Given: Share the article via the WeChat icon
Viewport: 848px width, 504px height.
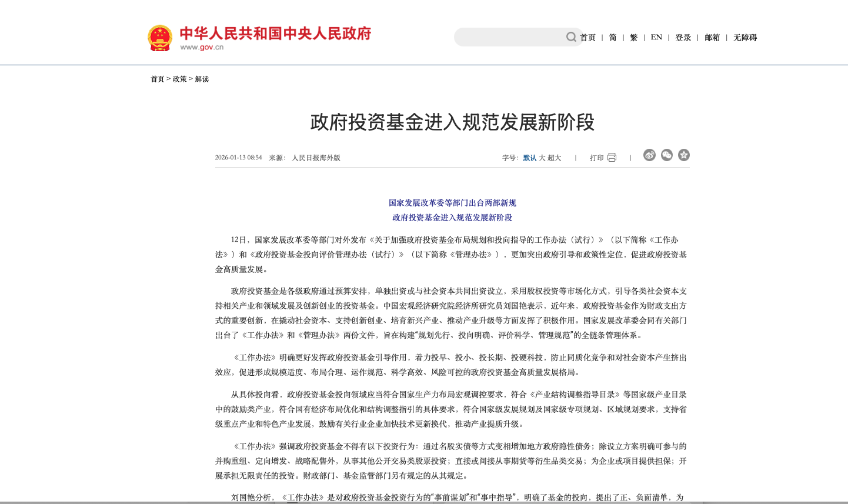Looking at the screenshot, I should click(666, 156).
